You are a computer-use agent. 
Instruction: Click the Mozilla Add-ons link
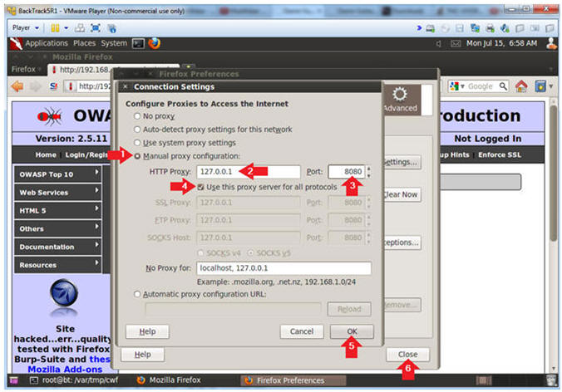coord(65,369)
